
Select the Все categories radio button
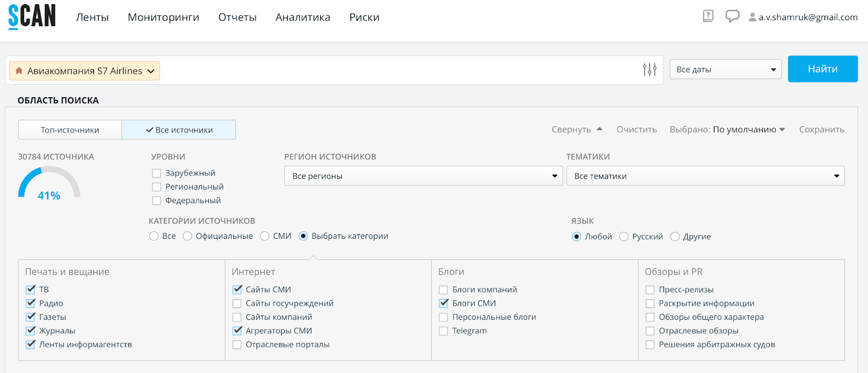click(154, 236)
